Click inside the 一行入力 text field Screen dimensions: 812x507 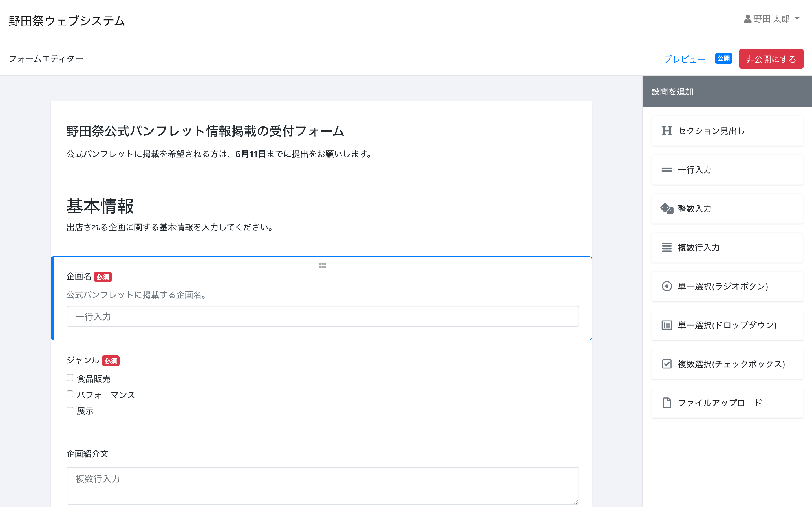[x=322, y=317]
